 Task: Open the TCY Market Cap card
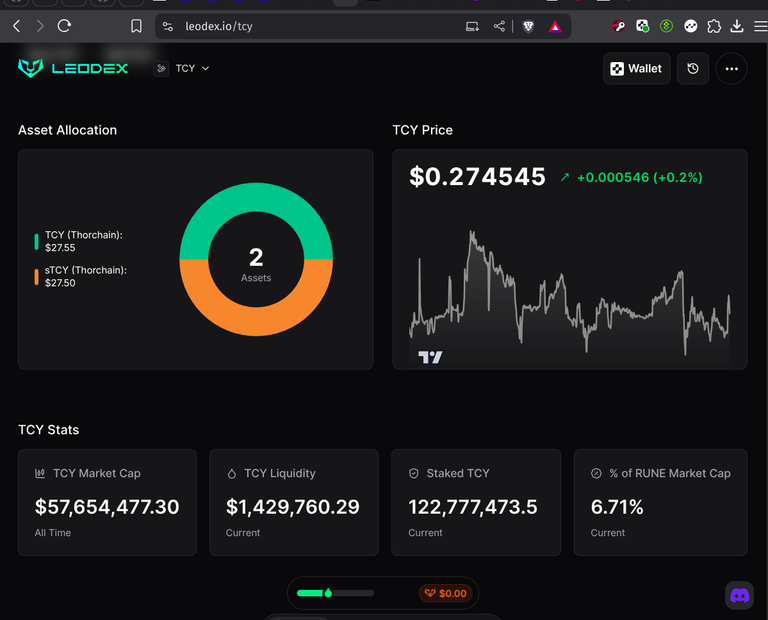coord(107,502)
